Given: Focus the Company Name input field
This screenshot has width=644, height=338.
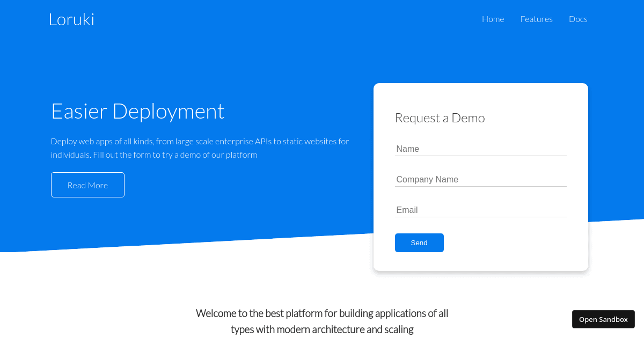Looking at the screenshot, I should pos(481,180).
